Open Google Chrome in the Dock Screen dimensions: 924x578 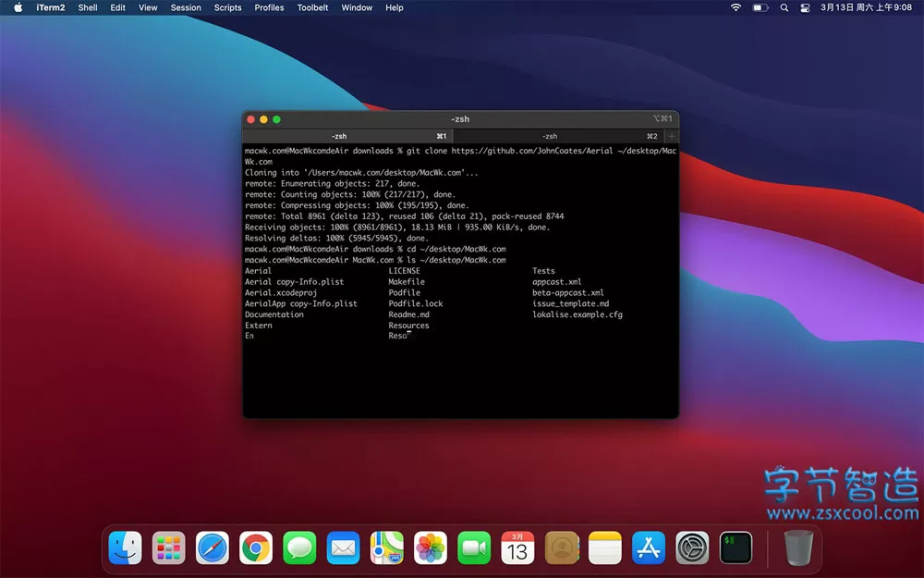click(256, 547)
